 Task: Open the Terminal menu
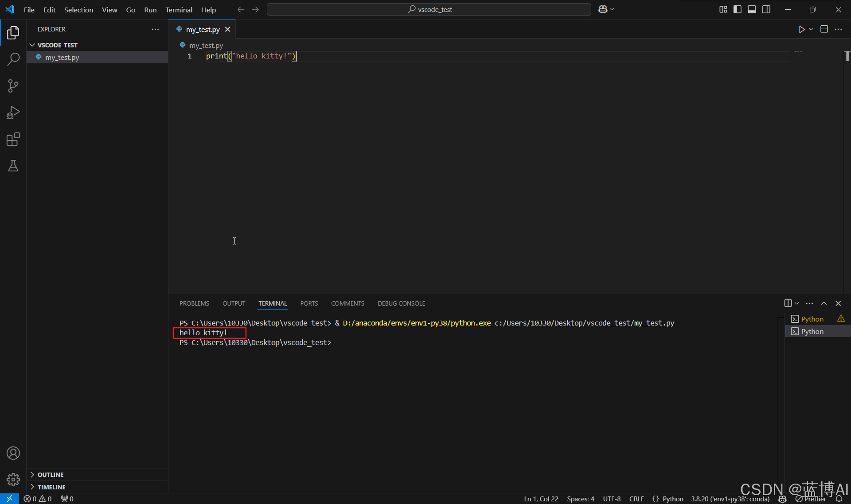click(x=179, y=10)
